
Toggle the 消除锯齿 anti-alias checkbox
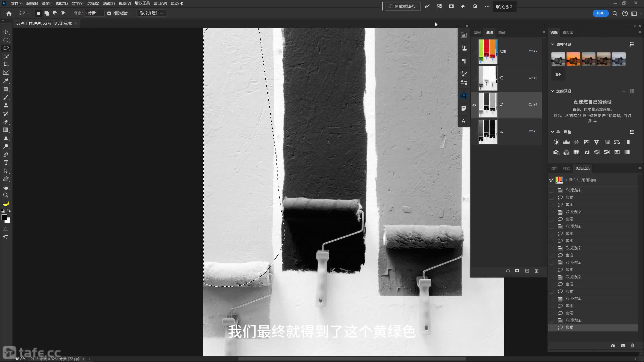pos(109,13)
